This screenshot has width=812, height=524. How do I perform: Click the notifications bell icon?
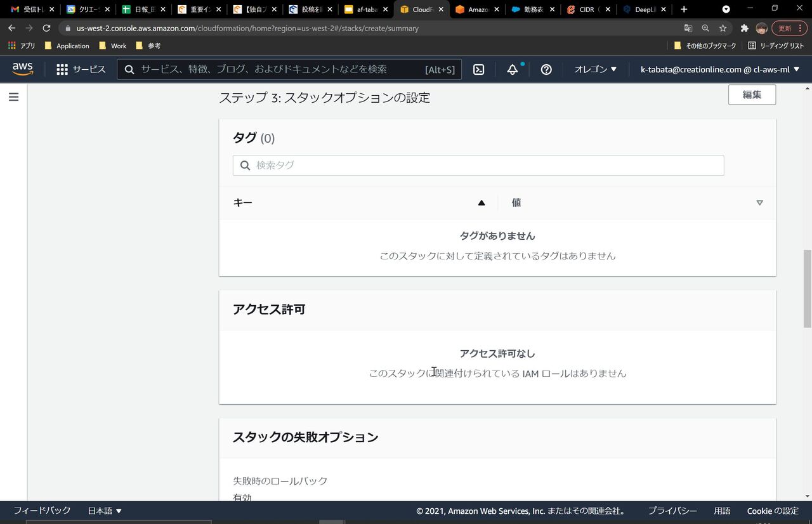513,69
